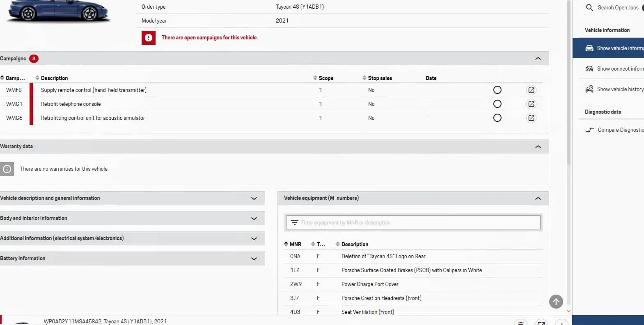Click 'Supply remote control (hand-held transmitter)' description
The height and width of the screenshot is (325, 644).
point(94,90)
